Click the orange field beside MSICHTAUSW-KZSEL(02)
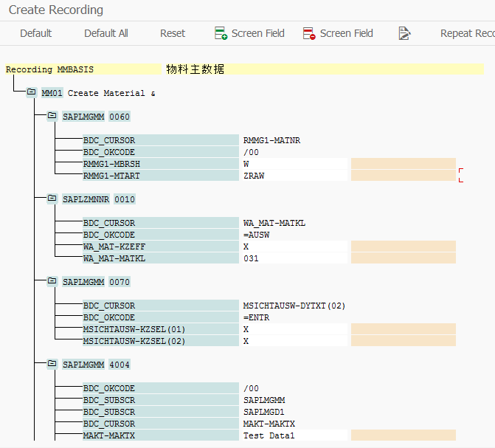The height and width of the screenshot is (448, 495). [x=403, y=341]
